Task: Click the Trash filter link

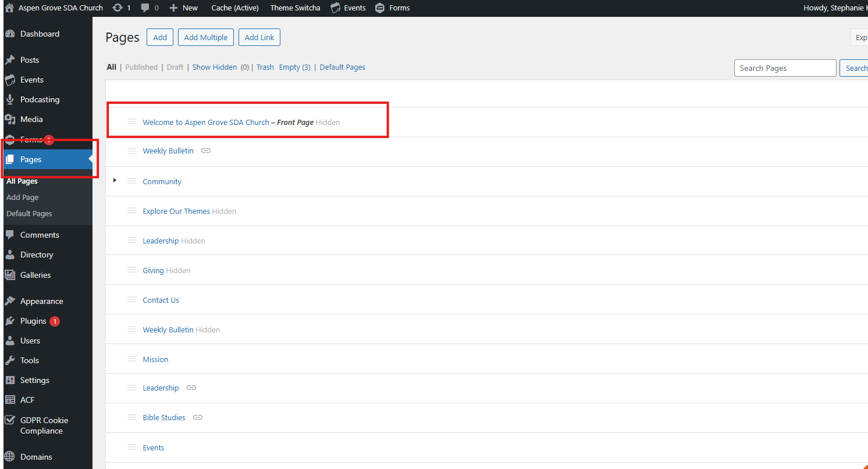Action: tap(265, 67)
